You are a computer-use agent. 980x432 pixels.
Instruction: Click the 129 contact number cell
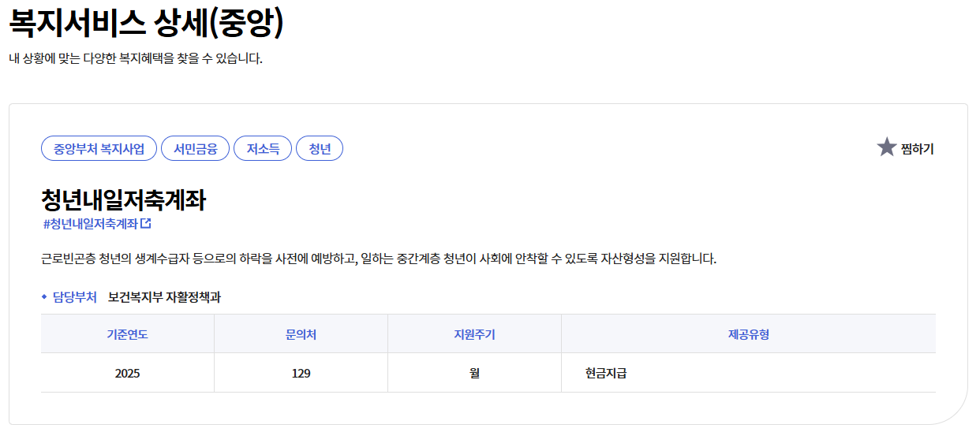301,374
